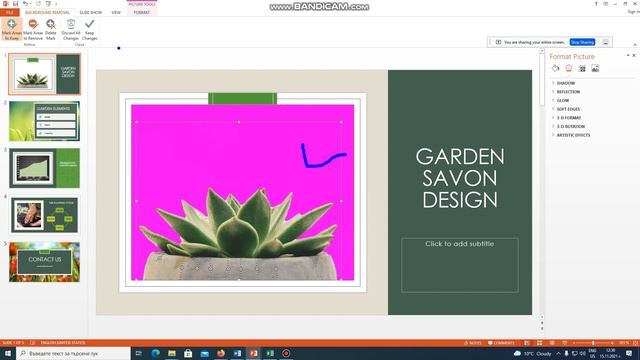Click Sign in link
Screen dimensions: 640x360
(x=634, y=12)
